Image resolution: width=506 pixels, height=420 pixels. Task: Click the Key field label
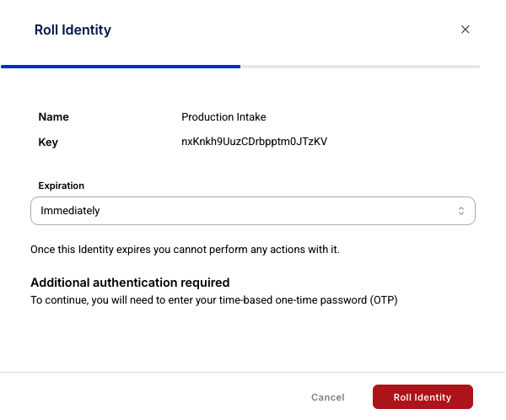48,142
